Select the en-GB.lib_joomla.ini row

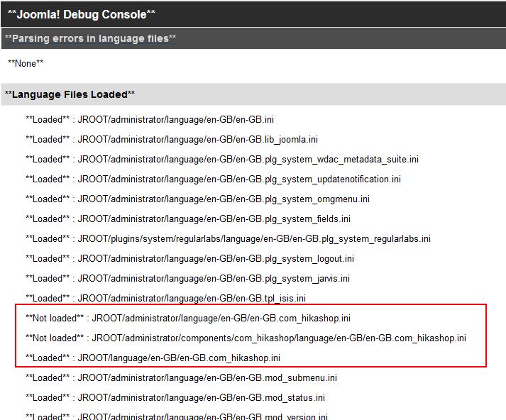coord(172,139)
